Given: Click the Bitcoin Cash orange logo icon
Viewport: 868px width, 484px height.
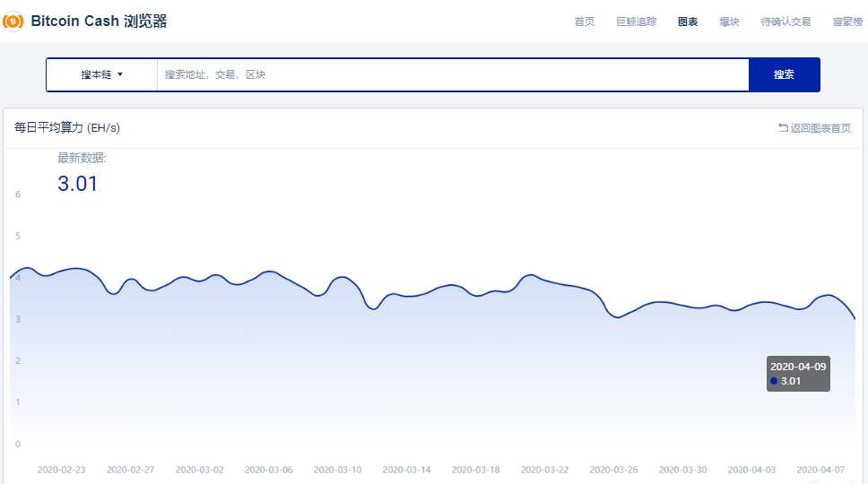Looking at the screenshot, I should click(13, 22).
